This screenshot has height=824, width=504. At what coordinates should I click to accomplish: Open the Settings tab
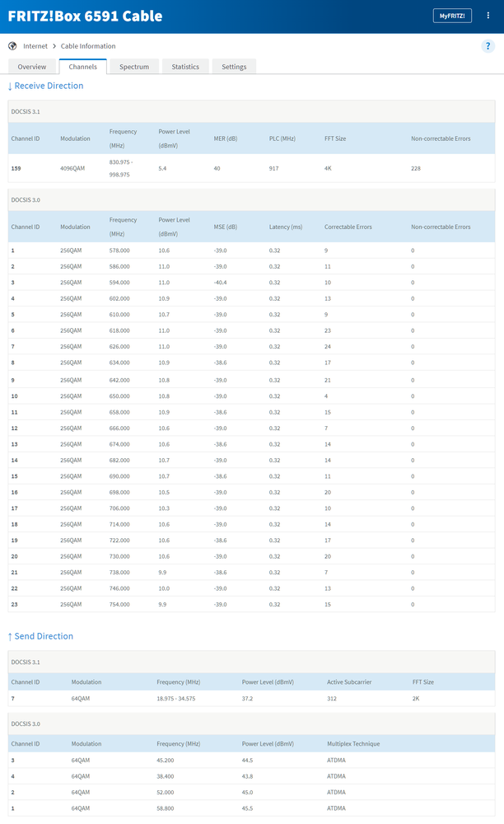click(x=234, y=67)
